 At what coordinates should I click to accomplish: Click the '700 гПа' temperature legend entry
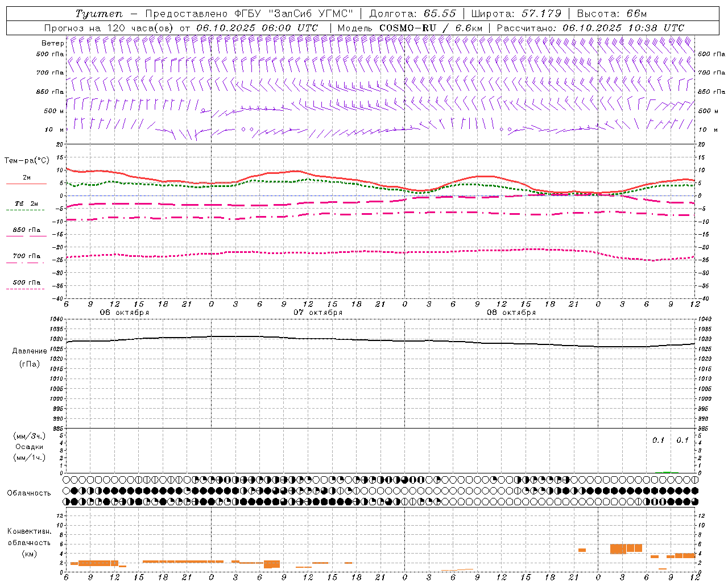pos(27,256)
